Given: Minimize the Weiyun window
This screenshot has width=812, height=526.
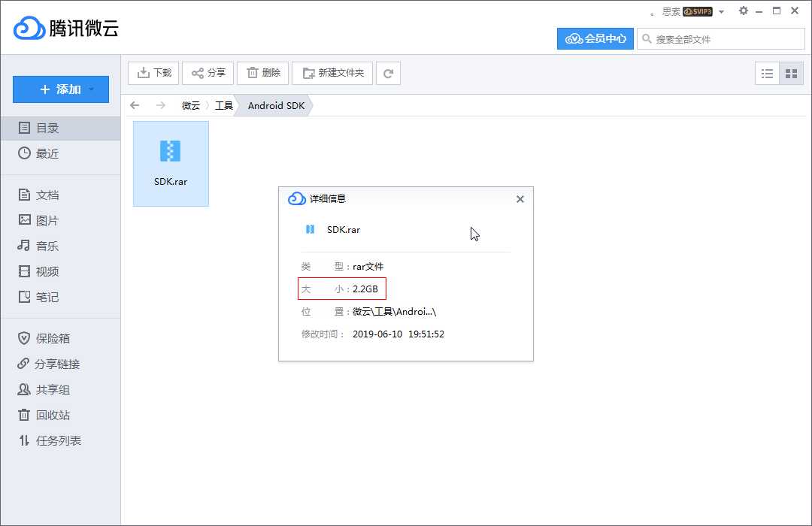Looking at the screenshot, I should [x=759, y=11].
